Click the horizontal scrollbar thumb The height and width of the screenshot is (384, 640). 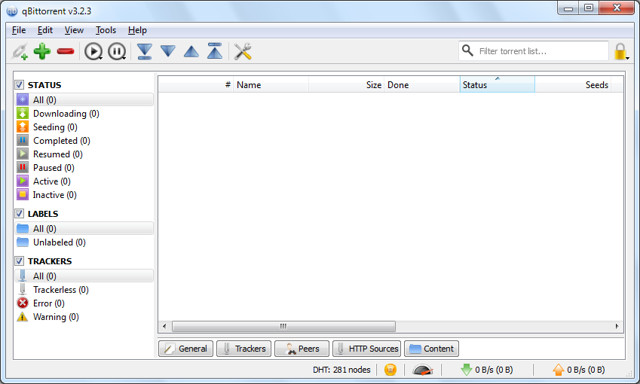pyautogui.click(x=284, y=326)
